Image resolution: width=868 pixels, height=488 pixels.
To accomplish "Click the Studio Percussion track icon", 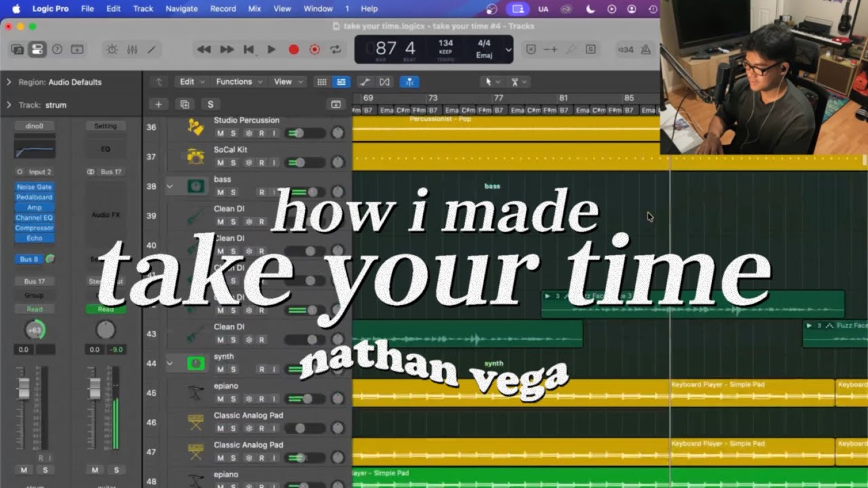I will (x=196, y=127).
